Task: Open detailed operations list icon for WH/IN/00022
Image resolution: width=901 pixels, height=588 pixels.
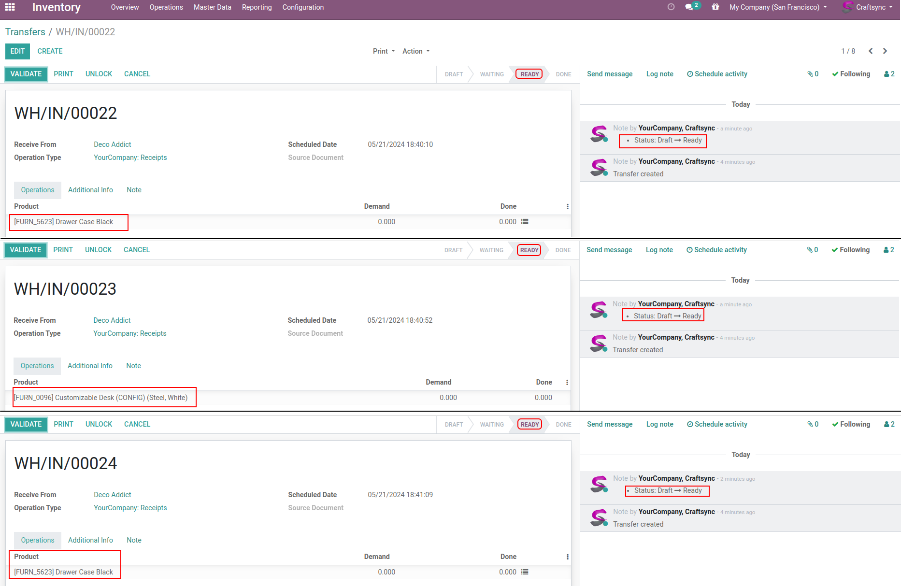Action: [525, 222]
